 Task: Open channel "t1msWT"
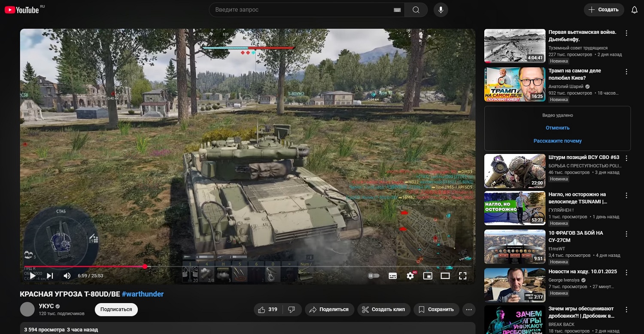[556, 249]
